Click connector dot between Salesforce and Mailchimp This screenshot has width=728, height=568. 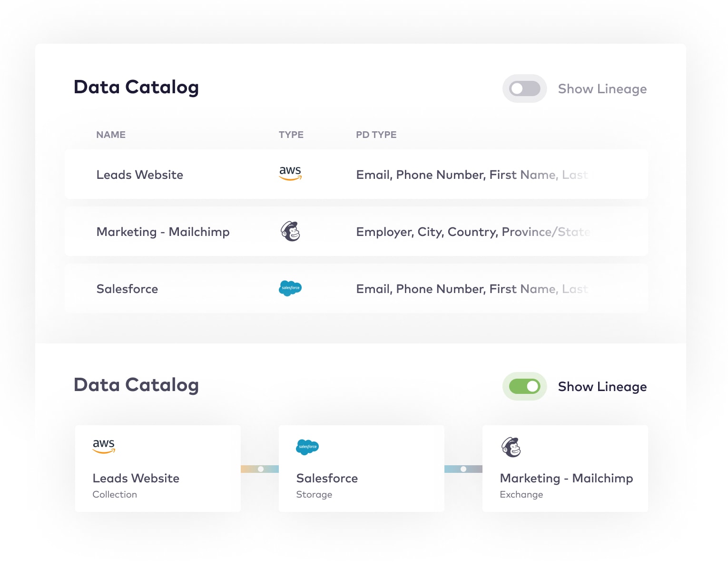point(463,469)
